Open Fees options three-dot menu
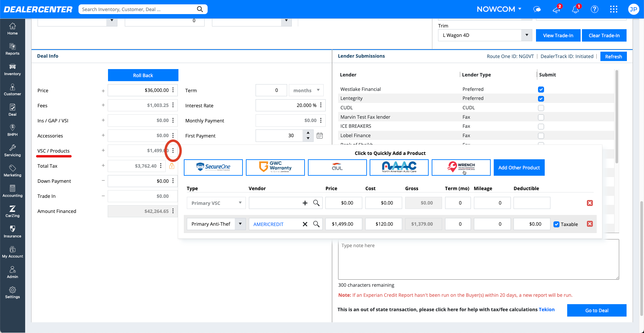 [x=173, y=105]
